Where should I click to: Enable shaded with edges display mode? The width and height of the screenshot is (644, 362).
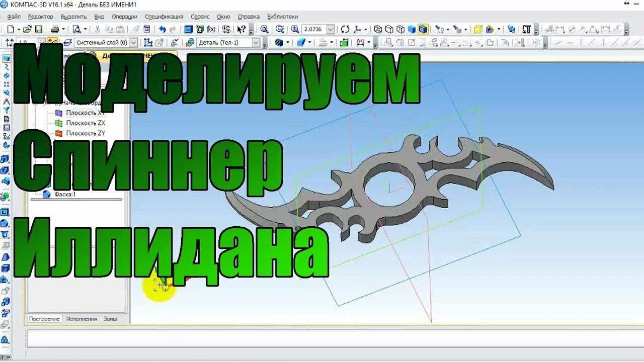click(423, 29)
